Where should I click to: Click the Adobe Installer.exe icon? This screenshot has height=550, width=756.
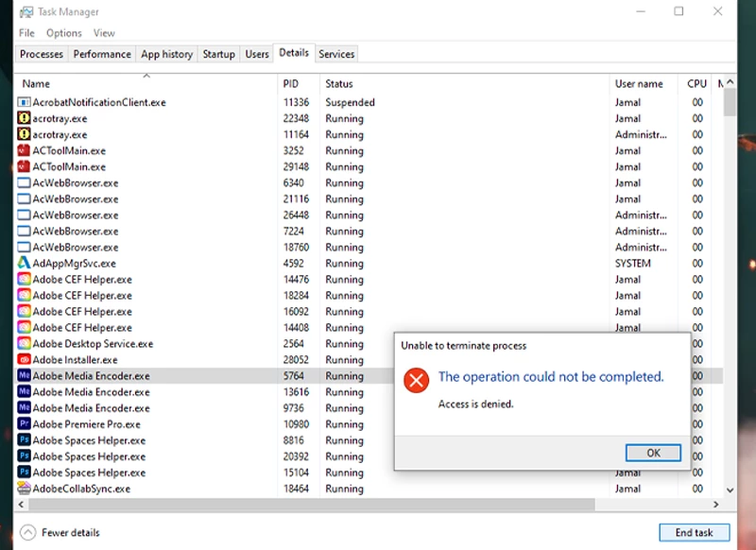click(24, 360)
